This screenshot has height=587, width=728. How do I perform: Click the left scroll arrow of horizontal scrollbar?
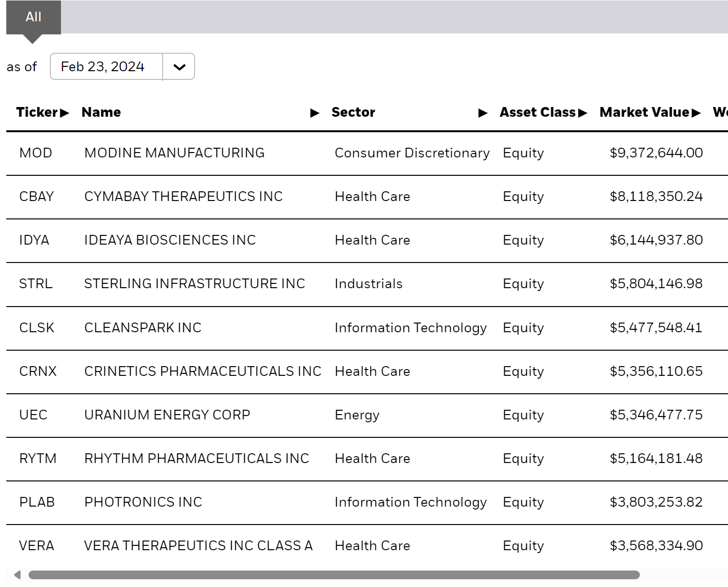coord(17,575)
